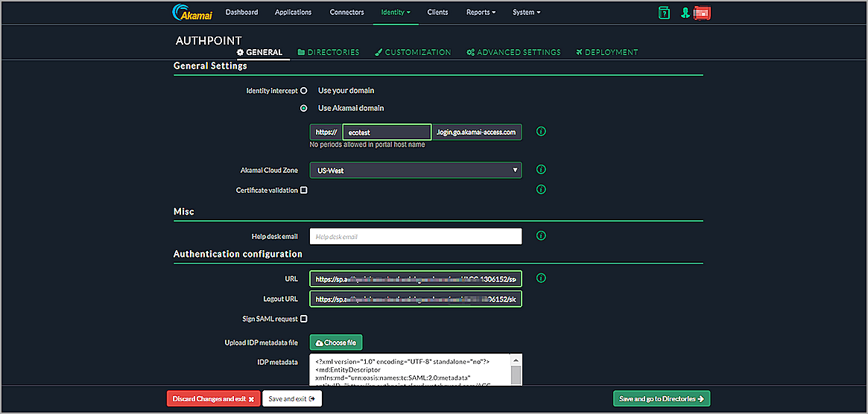868x414 pixels.
Task: Tick the Sign SAML request checkbox
Action: 303,319
